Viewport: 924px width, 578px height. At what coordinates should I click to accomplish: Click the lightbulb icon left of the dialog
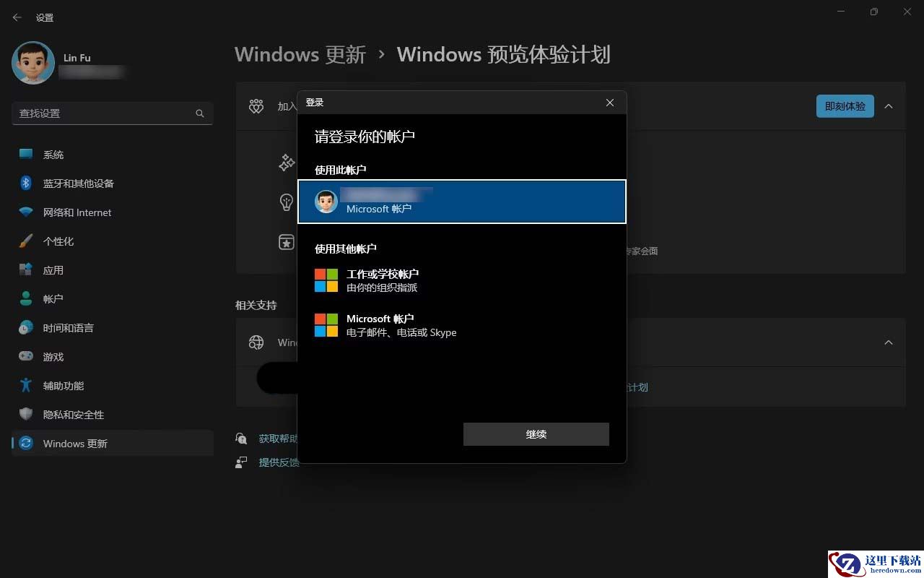tap(287, 202)
